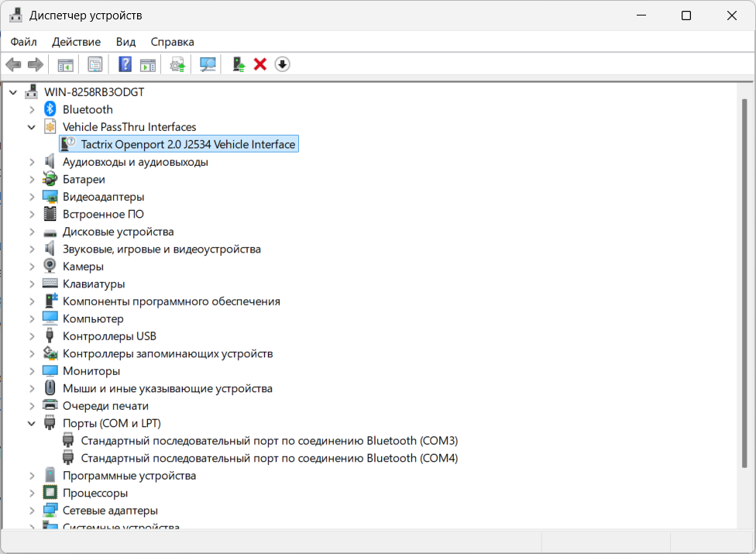756x554 pixels.
Task: Click the navigate back arrow icon
Action: [12, 64]
